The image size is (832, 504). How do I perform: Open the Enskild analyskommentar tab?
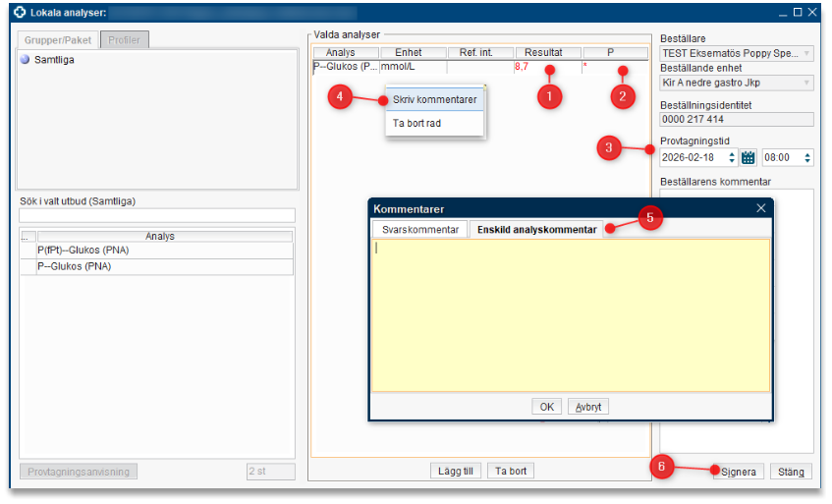tap(536, 230)
